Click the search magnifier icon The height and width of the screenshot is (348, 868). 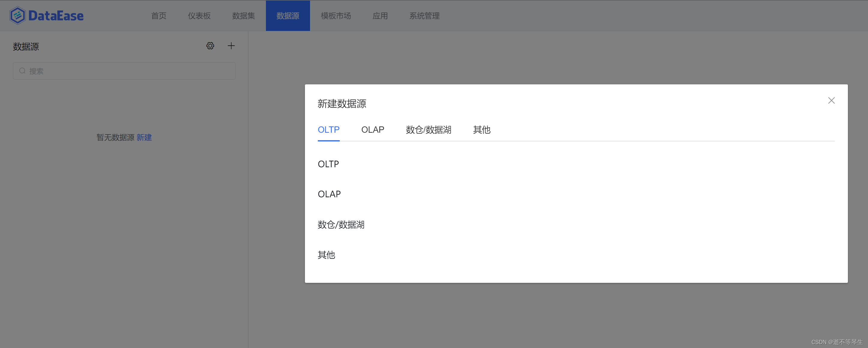[x=22, y=71]
